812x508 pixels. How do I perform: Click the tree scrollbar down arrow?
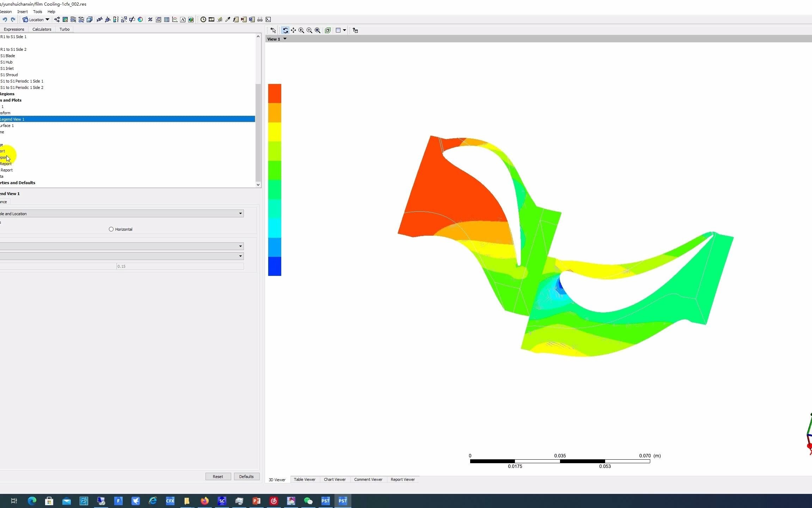(258, 185)
